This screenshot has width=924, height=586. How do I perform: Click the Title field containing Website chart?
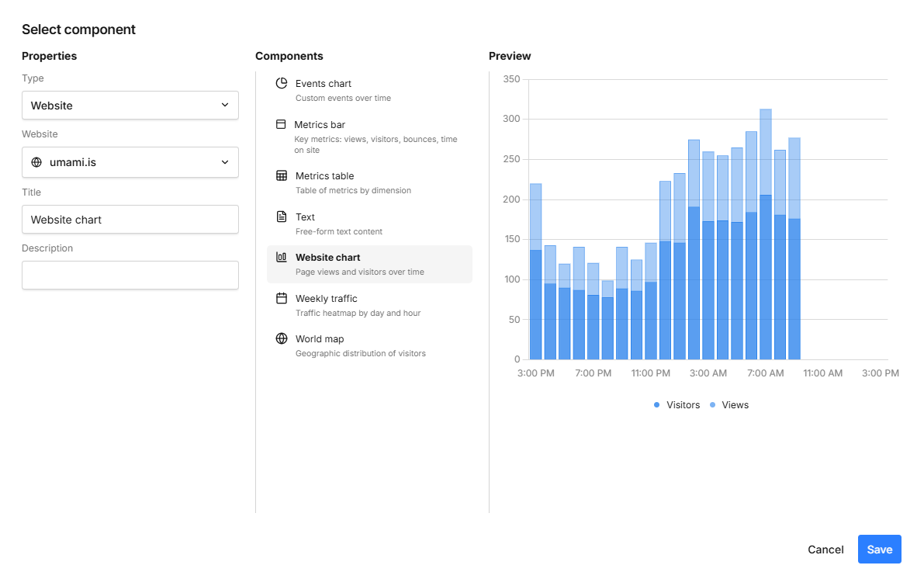point(130,220)
